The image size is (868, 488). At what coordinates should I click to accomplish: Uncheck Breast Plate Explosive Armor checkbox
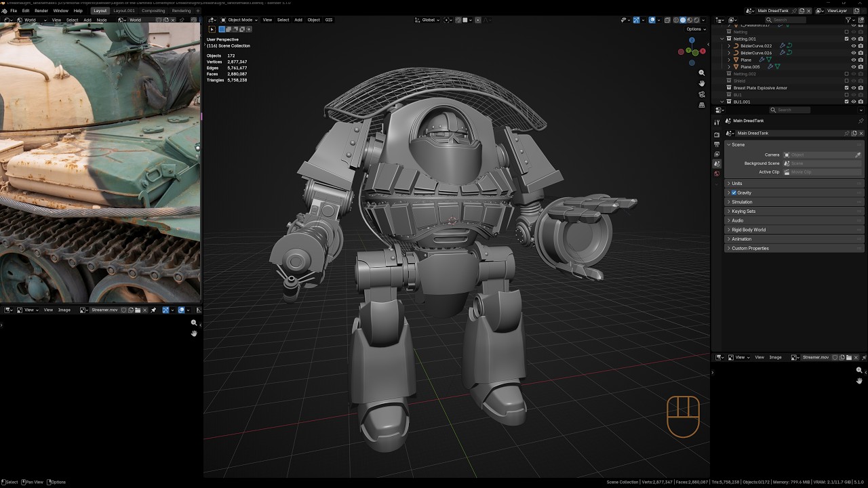[846, 87]
